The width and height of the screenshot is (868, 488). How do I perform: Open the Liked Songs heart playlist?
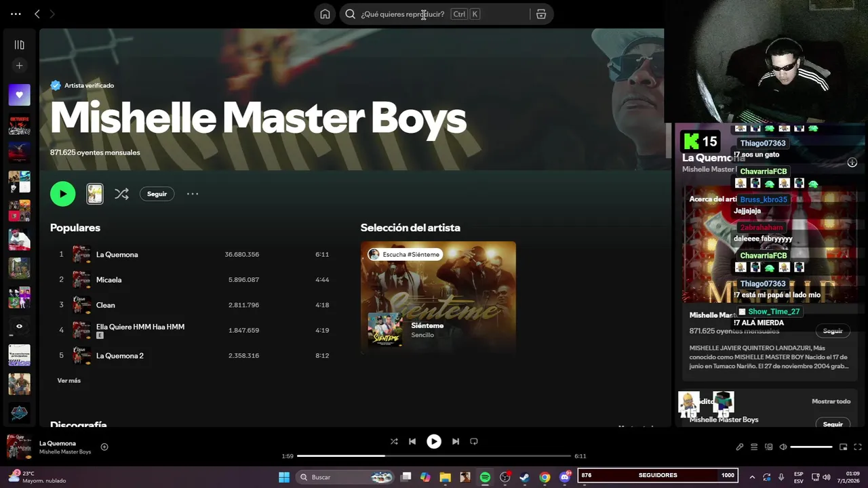pos(19,95)
